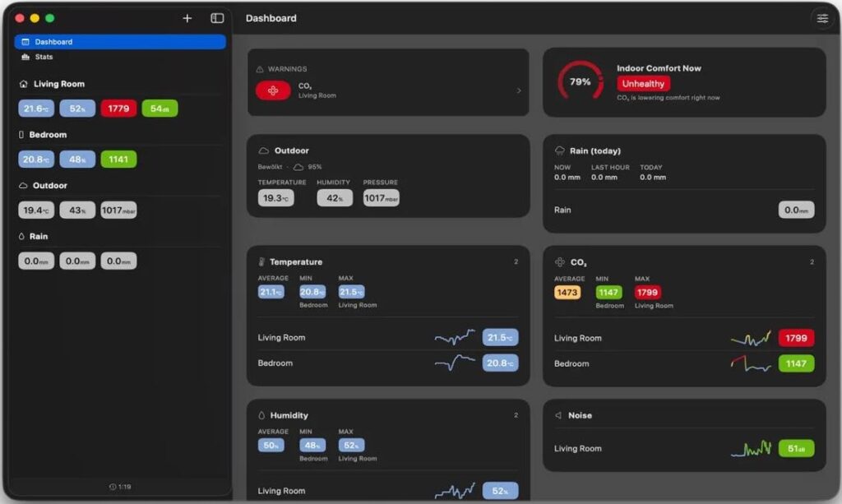Toggle the sidebar panel icon
842x504 pixels.
217,18
